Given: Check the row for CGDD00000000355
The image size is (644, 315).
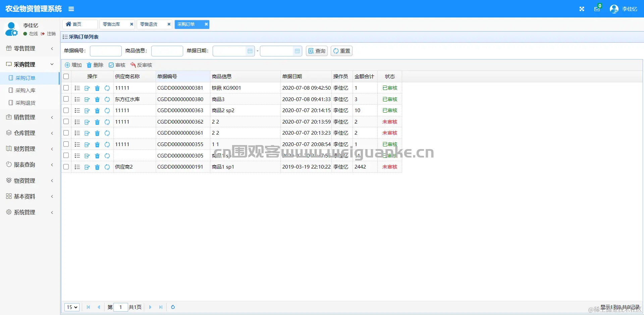Looking at the screenshot, I should (66, 144).
